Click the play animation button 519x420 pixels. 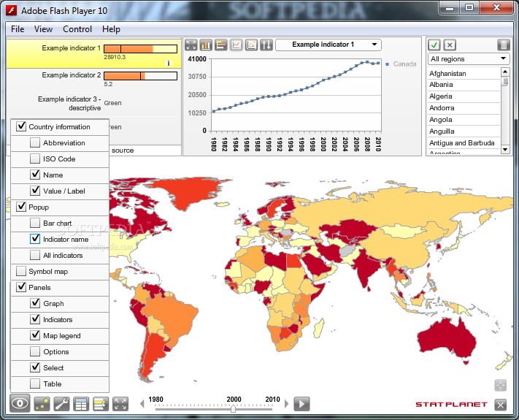302,404
